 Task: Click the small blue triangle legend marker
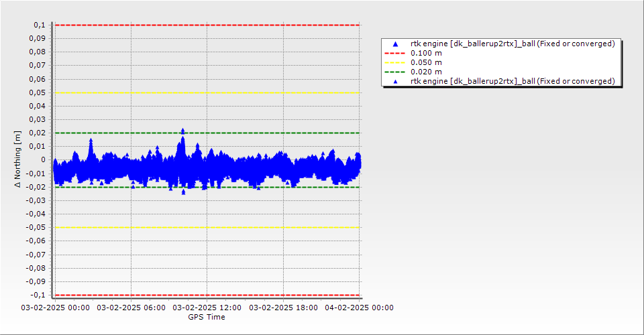click(x=396, y=82)
